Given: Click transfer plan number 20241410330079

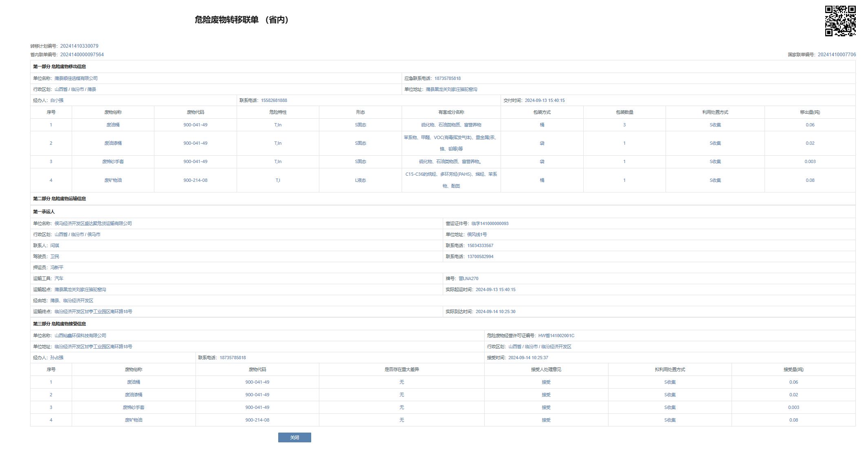Looking at the screenshot, I should 79,46.
